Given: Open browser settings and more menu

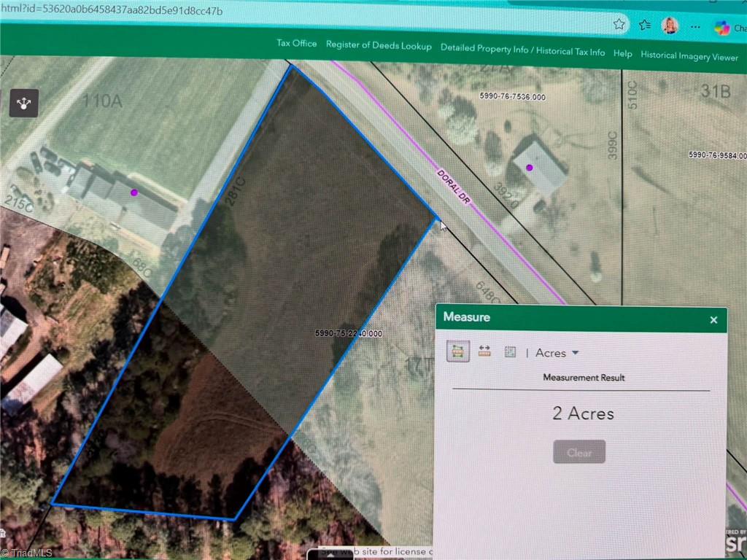Looking at the screenshot, I should 695,27.
